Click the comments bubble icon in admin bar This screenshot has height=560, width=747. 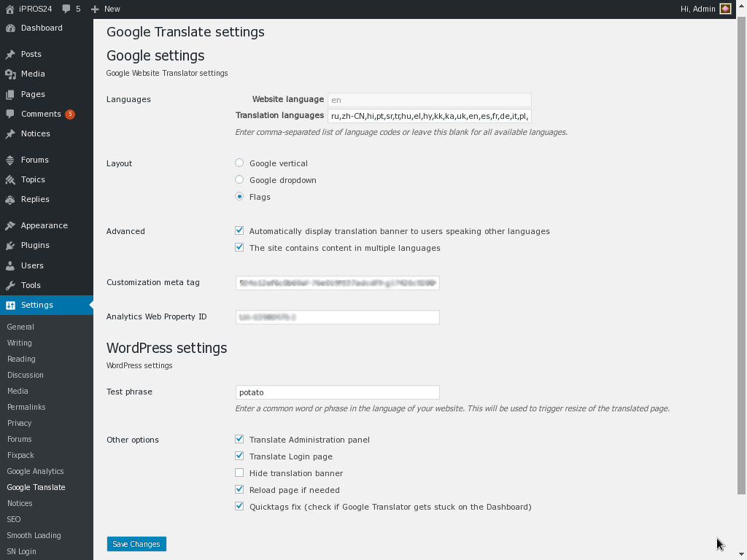(x=67, y=9)
